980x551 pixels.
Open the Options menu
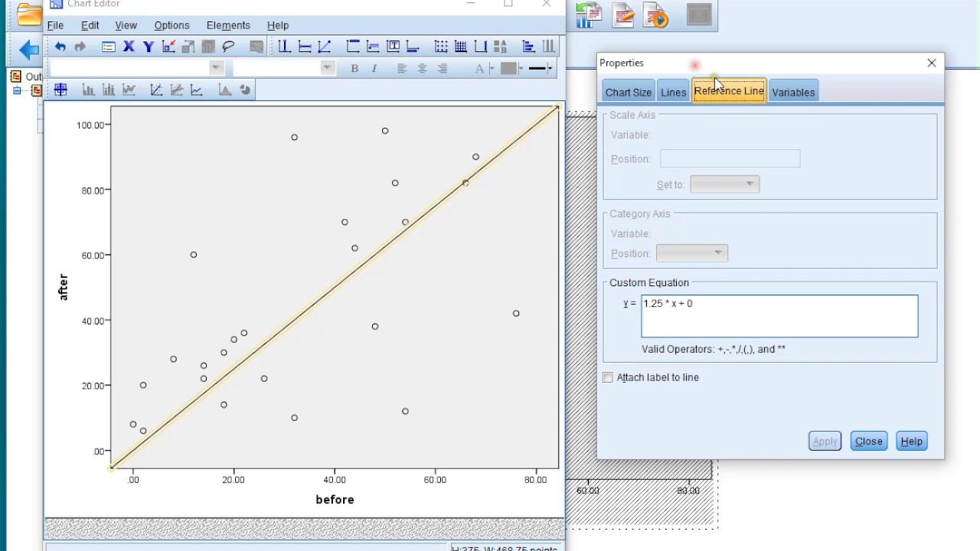pos(171,25)
